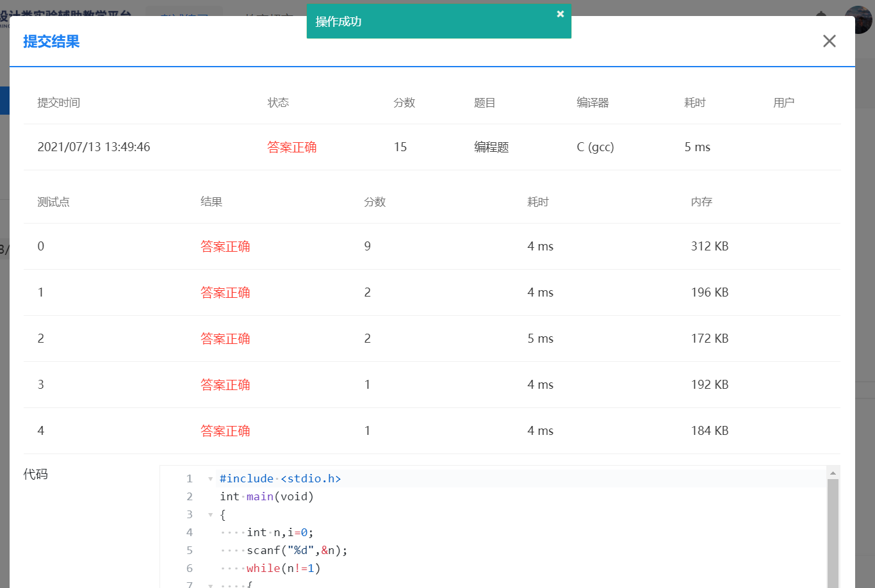Dismiss the 操作成功 notification
The height and width of the screenshot is (588, 875).
pyautogui.click(x=560, y=13)
